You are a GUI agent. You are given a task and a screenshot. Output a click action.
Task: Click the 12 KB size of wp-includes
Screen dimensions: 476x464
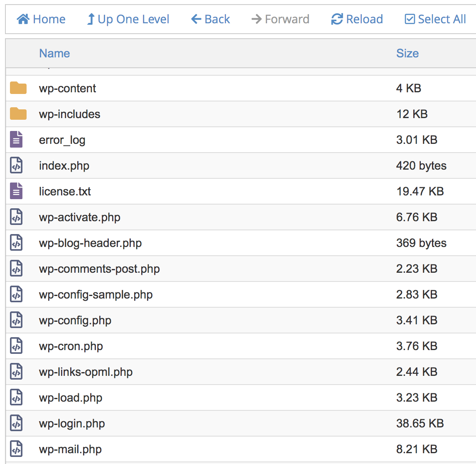tap(412, 114)
